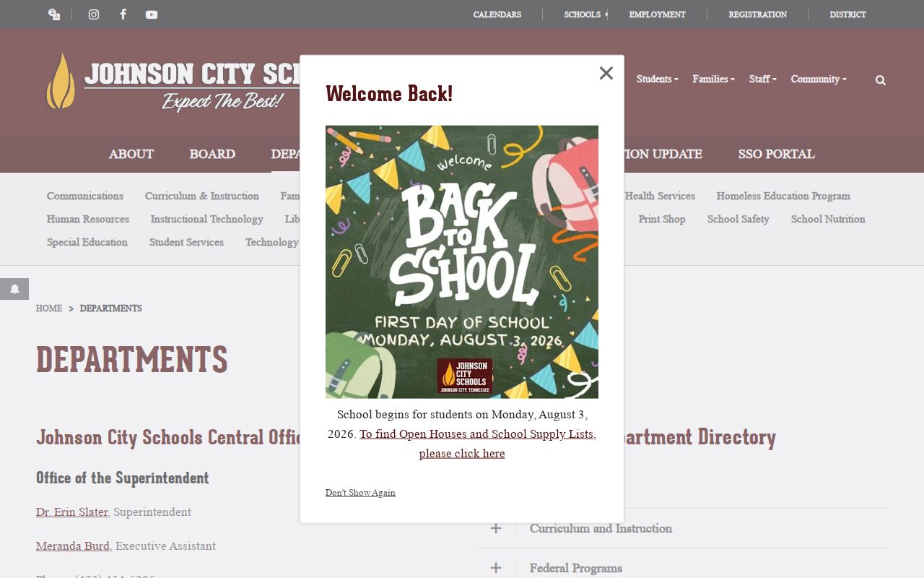Go to Health Services

(660, 196)
